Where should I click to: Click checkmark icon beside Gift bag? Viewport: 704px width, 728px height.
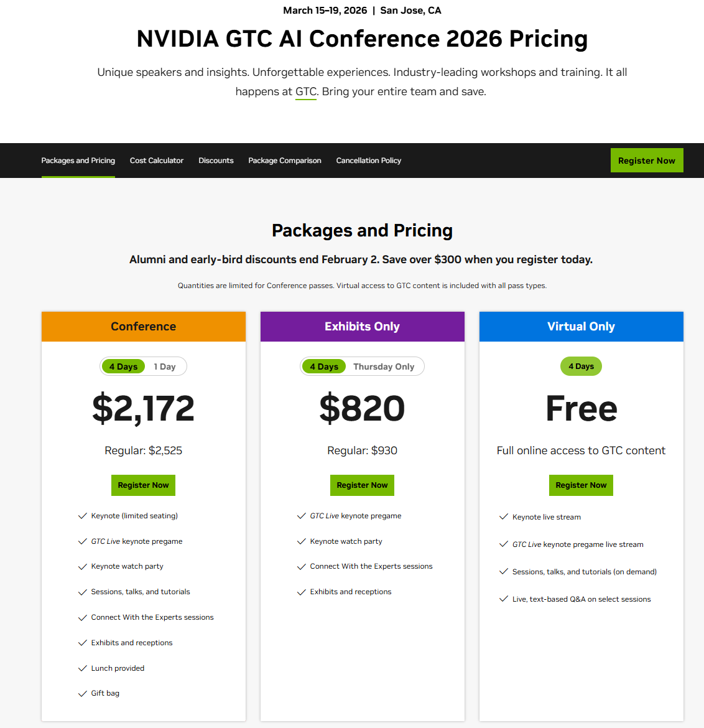(x=82, y=694)
